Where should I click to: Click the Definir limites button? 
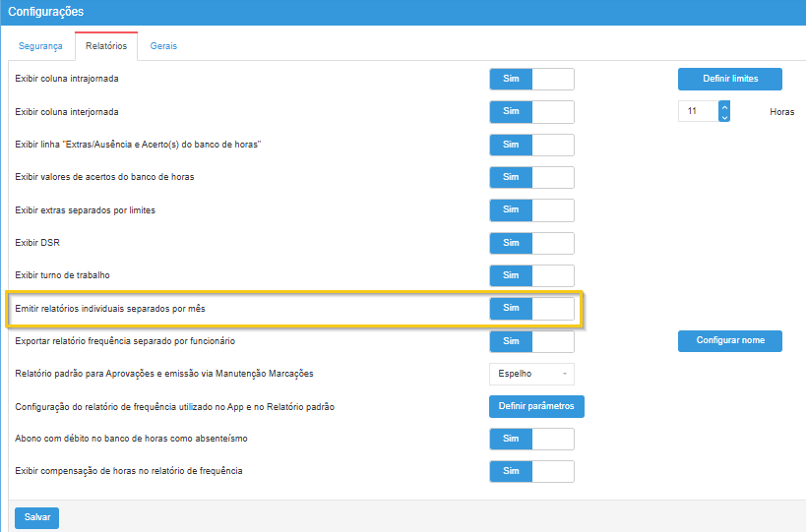pyautogui.click(x=730, y=79)
